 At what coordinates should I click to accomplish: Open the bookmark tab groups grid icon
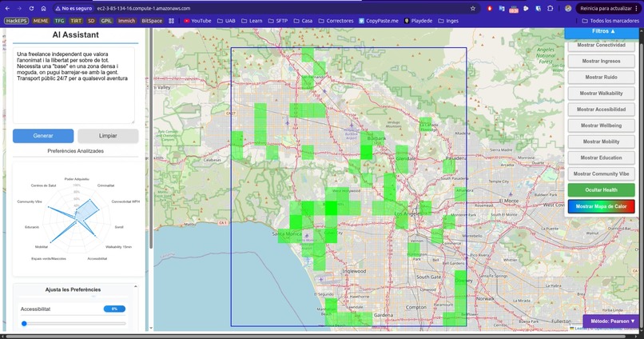pos(171,21)
